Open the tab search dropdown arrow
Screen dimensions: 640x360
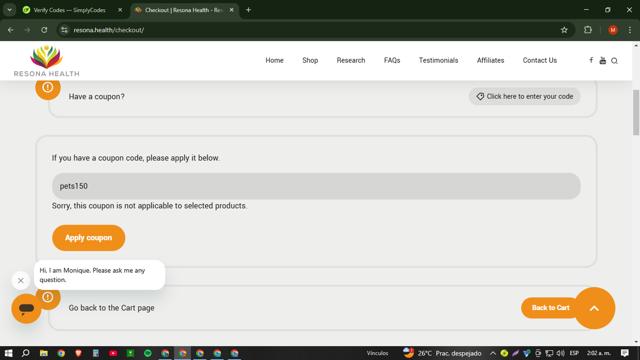[9, 10]
